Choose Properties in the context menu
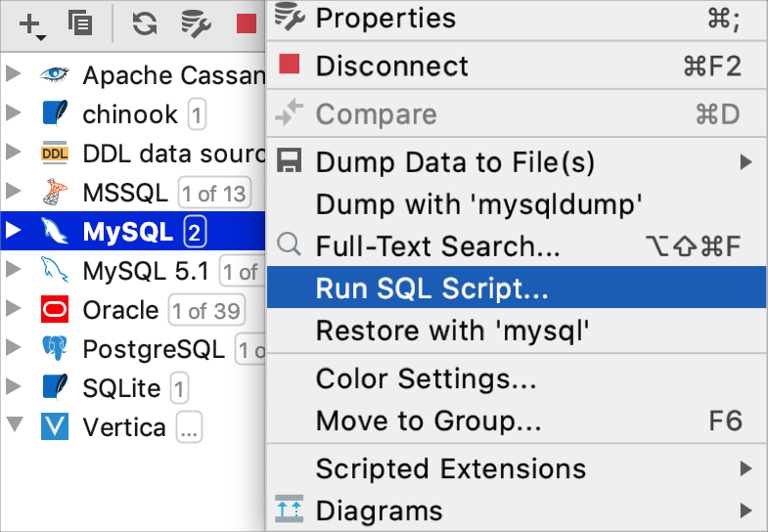The height and width of the screenshot is (532, 768). 517,19
